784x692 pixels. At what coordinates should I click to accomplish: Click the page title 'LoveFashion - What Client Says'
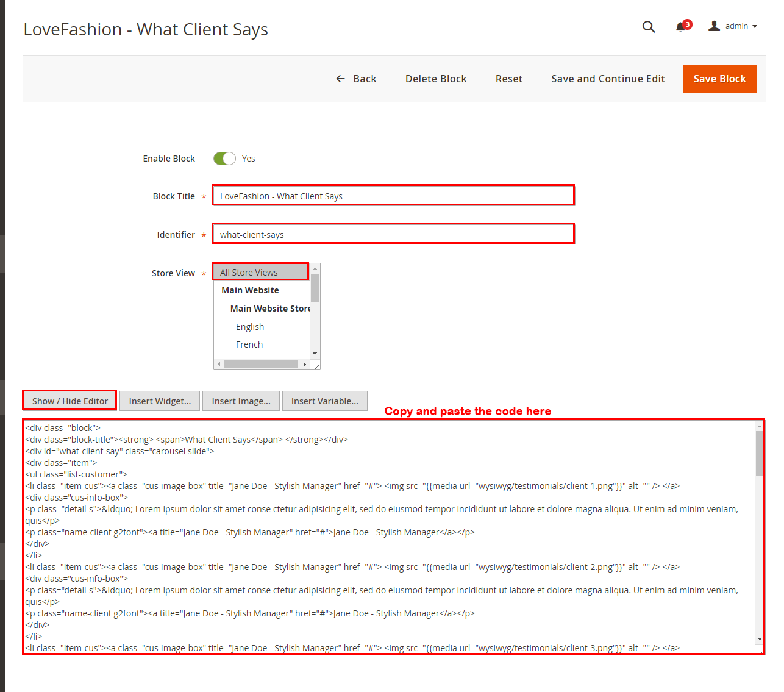[x=146, y=29]
